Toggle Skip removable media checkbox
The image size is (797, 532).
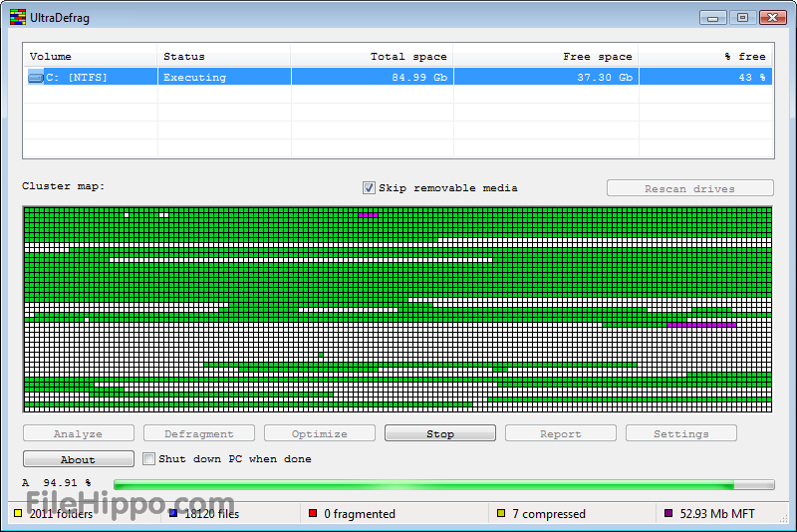(369, 187)
